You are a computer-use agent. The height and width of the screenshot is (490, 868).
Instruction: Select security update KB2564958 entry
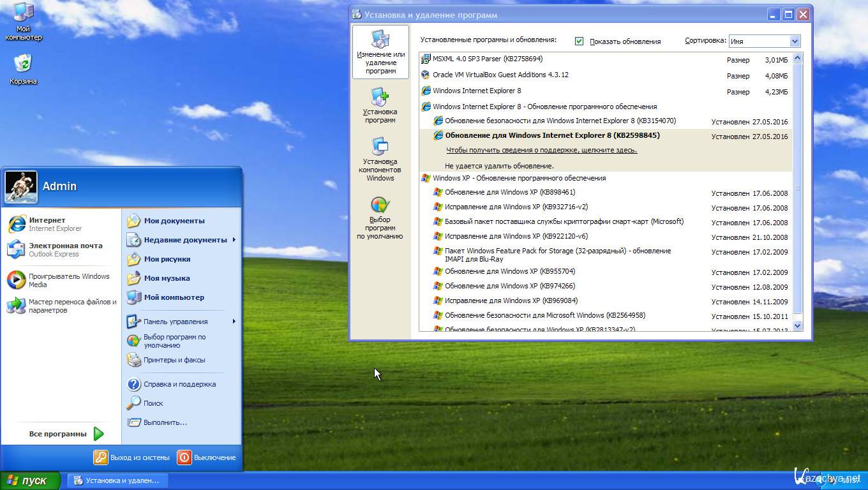pos(605,316)
